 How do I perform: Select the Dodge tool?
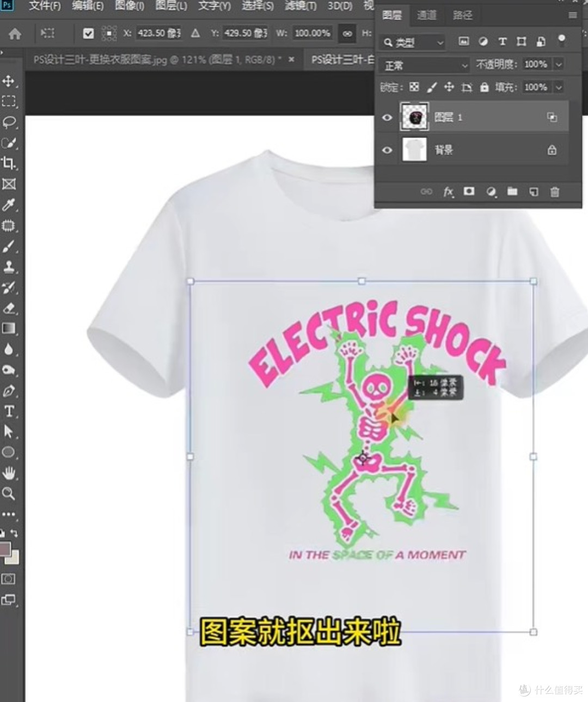[8, 370]
